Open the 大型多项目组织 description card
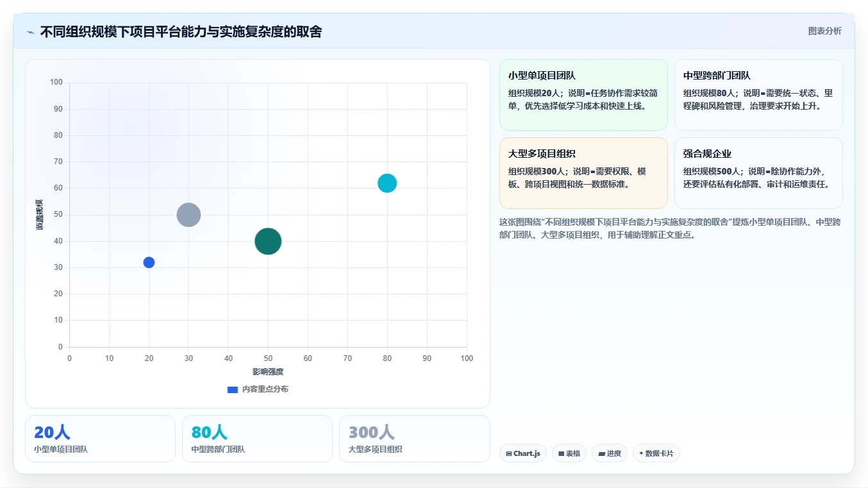This screenshot has width=868, height=488. pos(583,173)
